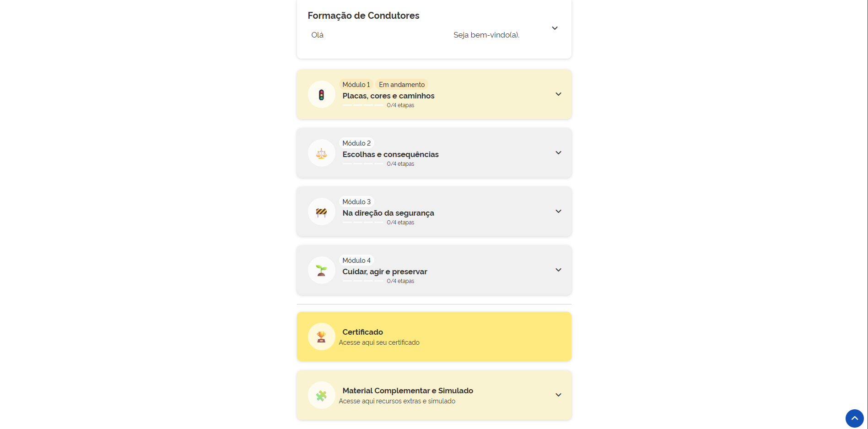Click the green puzzle piece icon
This screenshot has width=868, height=429.
(x=321, y=396)
